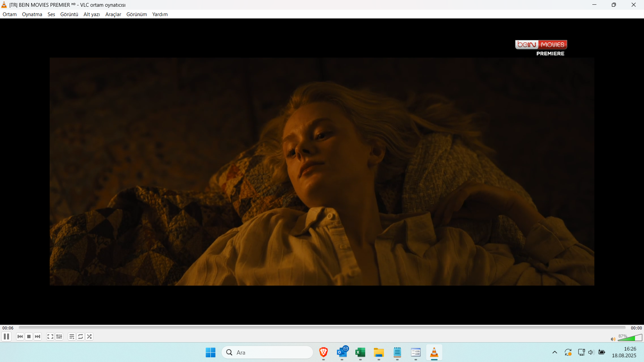Click the sync update tray icon

tap(568, 352)
